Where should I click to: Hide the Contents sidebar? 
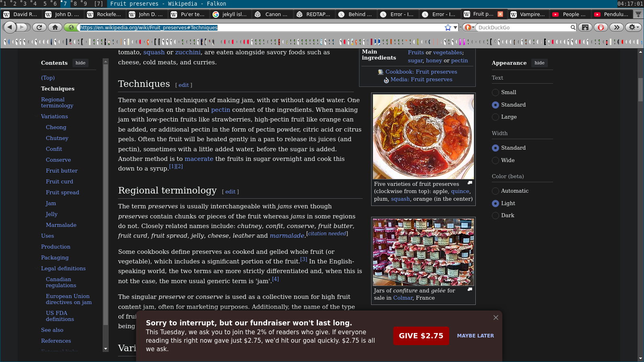(80, 63)
